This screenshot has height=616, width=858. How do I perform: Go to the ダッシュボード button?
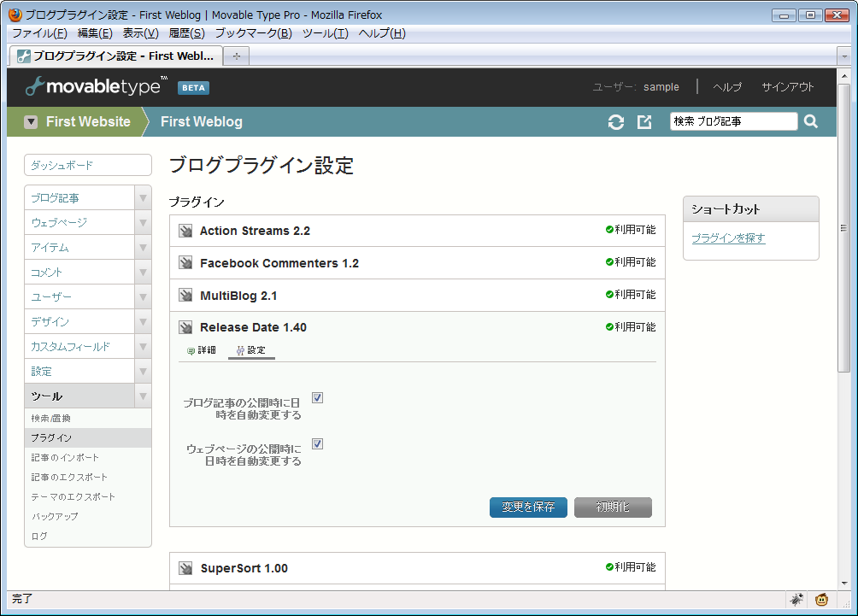click(x=88, y=165)
